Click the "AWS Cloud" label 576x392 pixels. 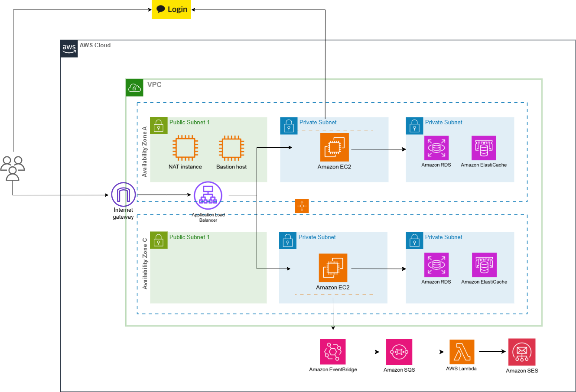coord(95,45)
